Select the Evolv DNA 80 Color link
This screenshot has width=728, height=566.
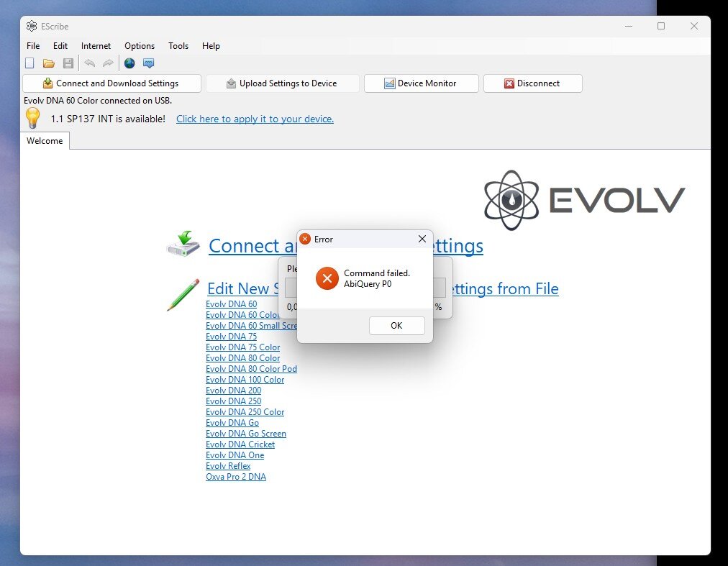pyautogui.click(x=243, y=358)
